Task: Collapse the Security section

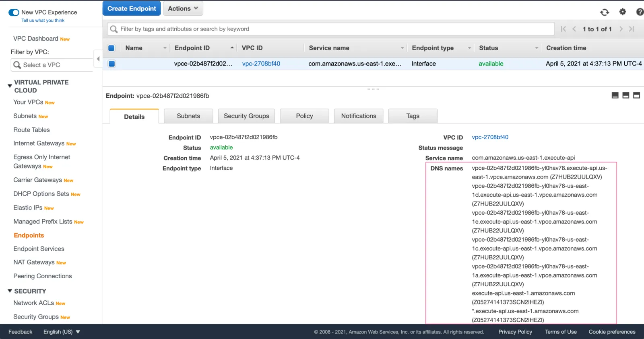Action: pyautogui.click(x=10, y=291)
